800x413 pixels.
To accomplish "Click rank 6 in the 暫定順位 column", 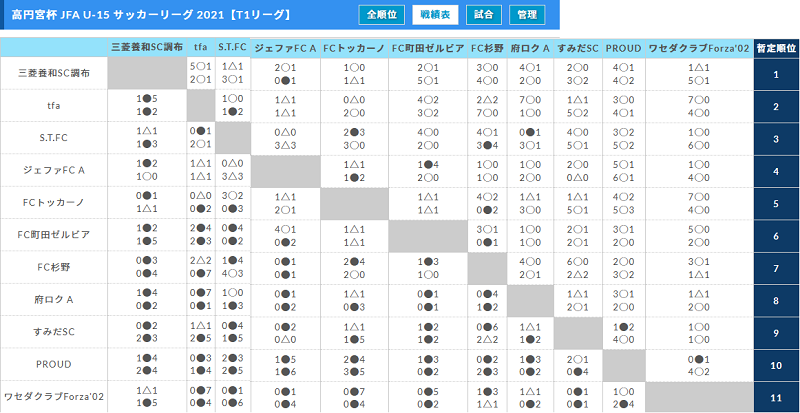I will click(x=776, y=236).
